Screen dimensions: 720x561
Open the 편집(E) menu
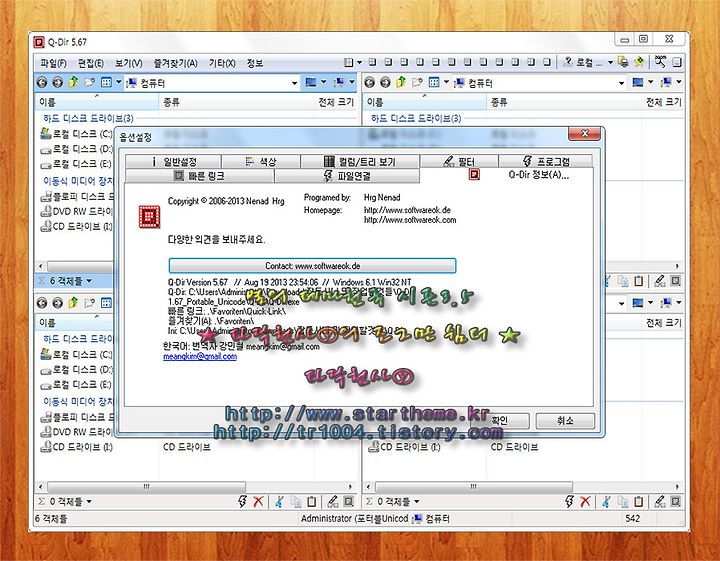(91, 63)
